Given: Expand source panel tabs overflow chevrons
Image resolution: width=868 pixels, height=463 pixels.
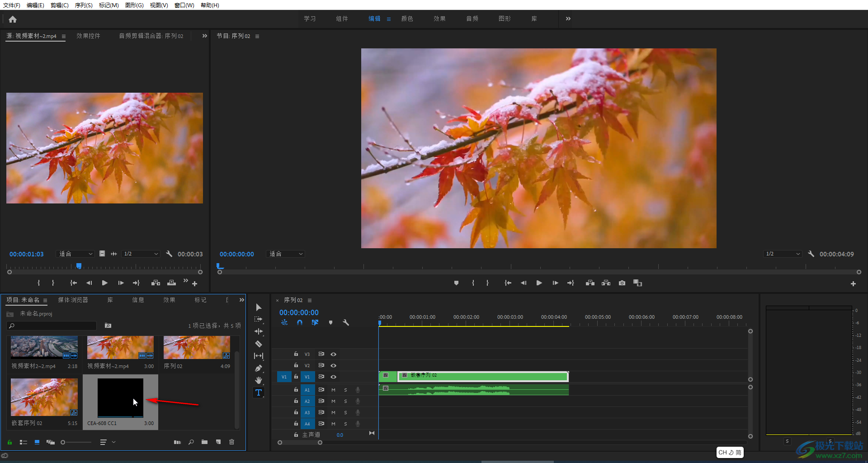Looking at the screenshot, I should coord(204,36).
